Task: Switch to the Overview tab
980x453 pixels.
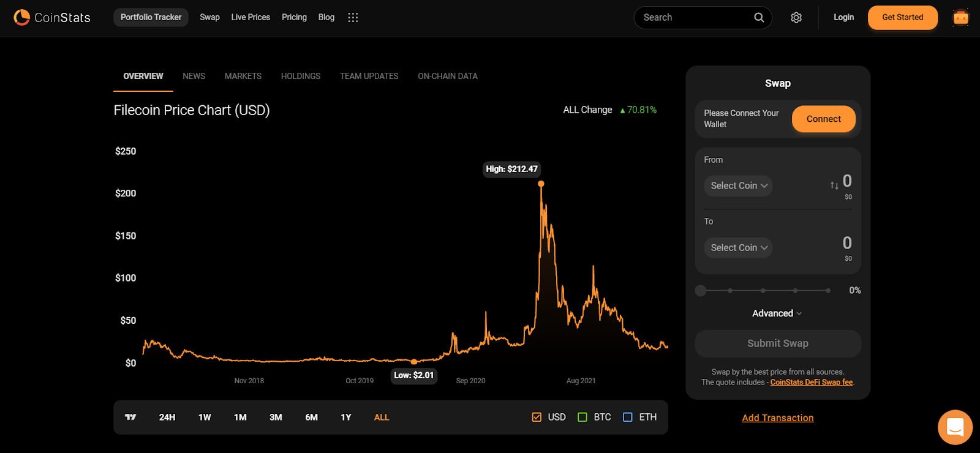Action: click(x=143, y=76)
